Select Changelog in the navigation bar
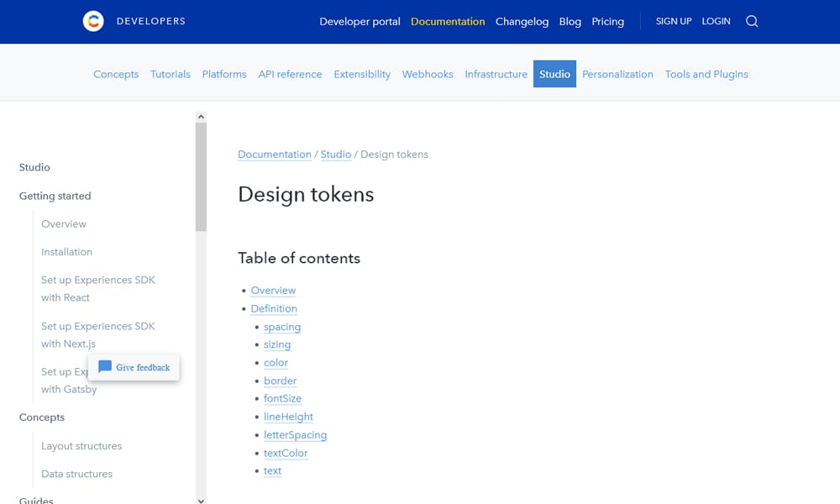Image resolution: width=840 pixels, height=504 pixels. coord(522,22)
